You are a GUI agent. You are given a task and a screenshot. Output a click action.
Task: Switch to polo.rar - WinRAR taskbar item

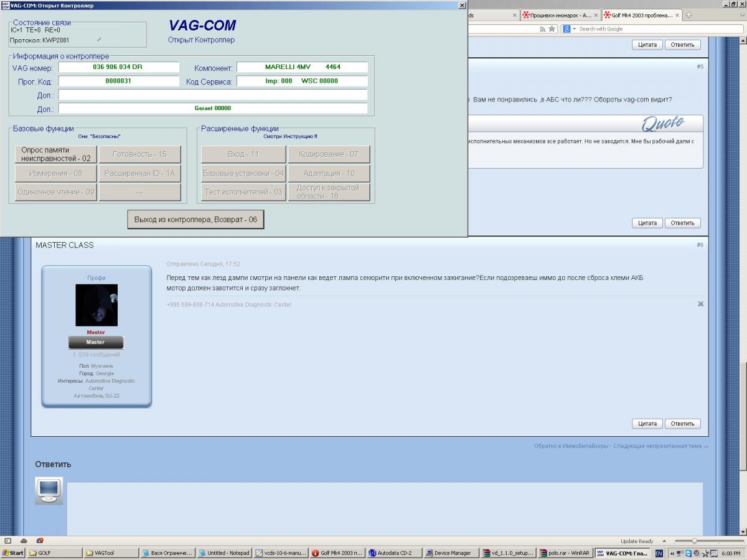(x=565, y=553)
